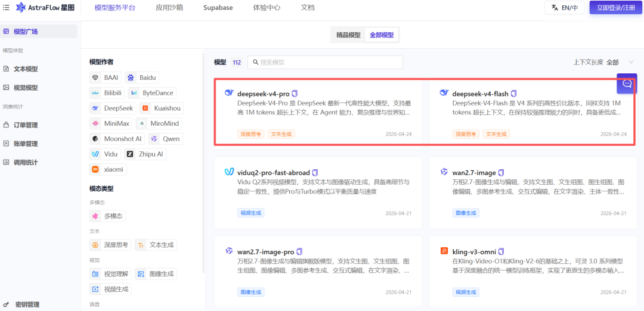The height and width of the screenshot is (311, 644).
Task: Open the floating chat support icon
Action: point(627,83)
